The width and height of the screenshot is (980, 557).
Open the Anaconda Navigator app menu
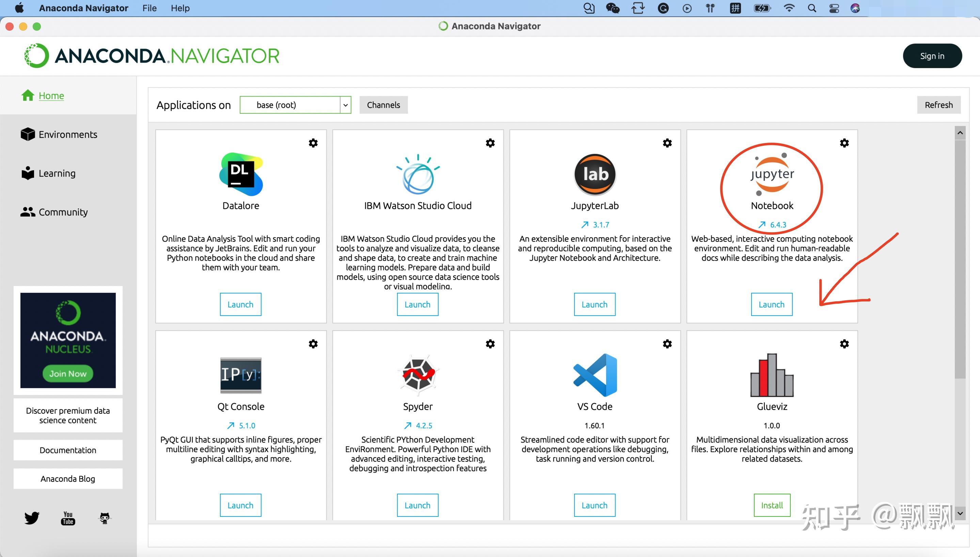(83, 8)
